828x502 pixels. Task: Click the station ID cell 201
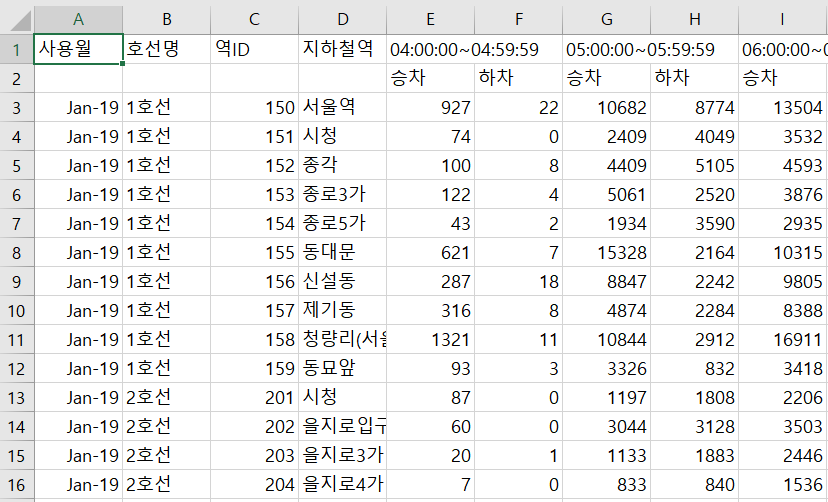(x=254, y=397)
